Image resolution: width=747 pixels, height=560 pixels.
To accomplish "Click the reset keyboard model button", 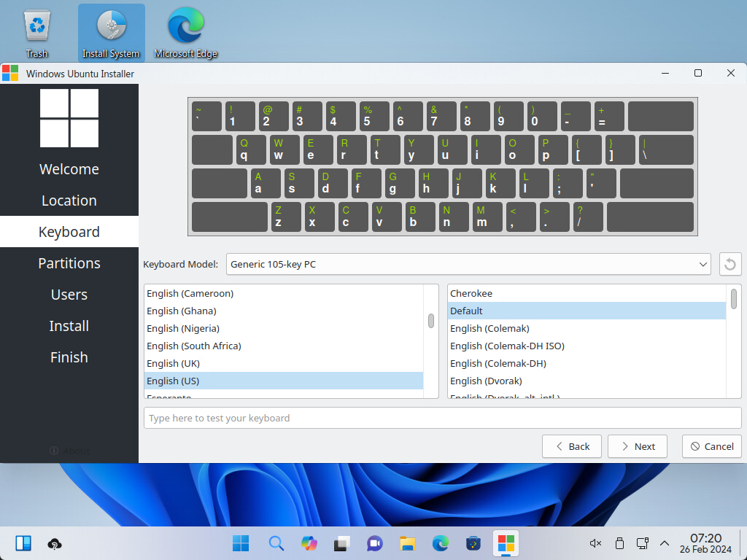I will tap(730, 264).
